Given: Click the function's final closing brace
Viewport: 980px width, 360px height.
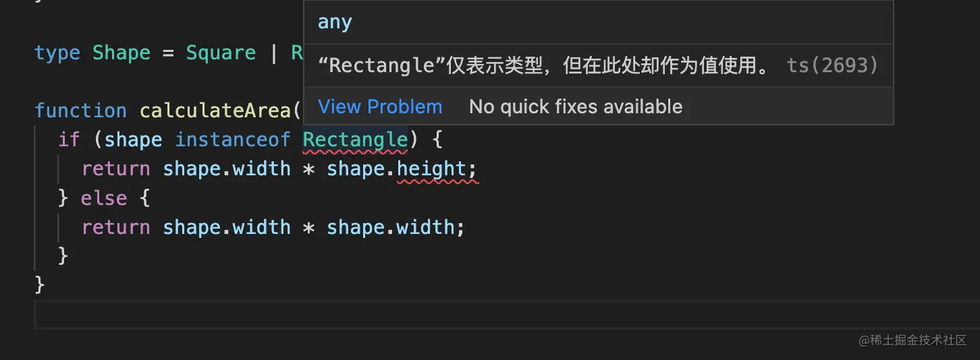Looking at the screenshot, I should coord(40,285).
